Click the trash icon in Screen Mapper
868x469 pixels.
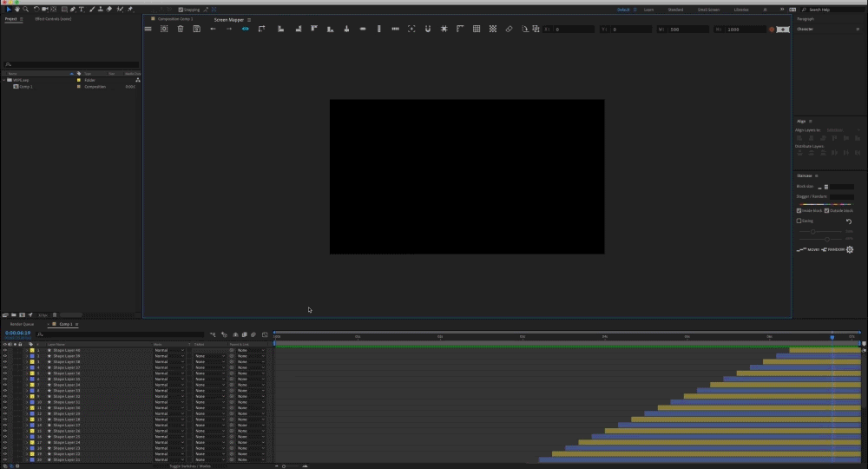tap(181, 29)
